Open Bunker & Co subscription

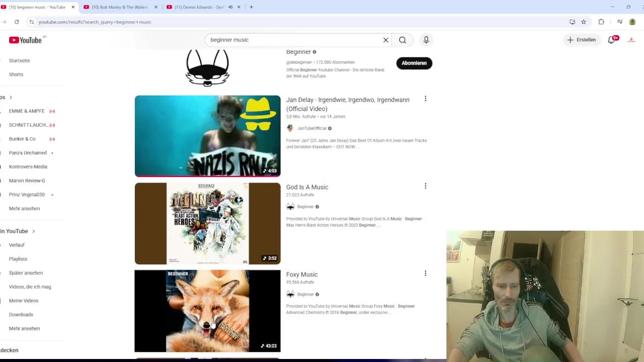(x=22, y=139)
